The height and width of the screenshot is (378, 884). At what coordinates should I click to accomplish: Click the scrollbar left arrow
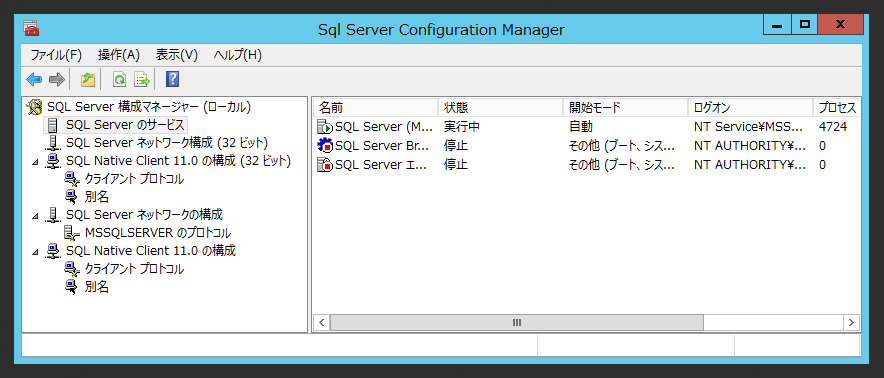pos(321,323)
